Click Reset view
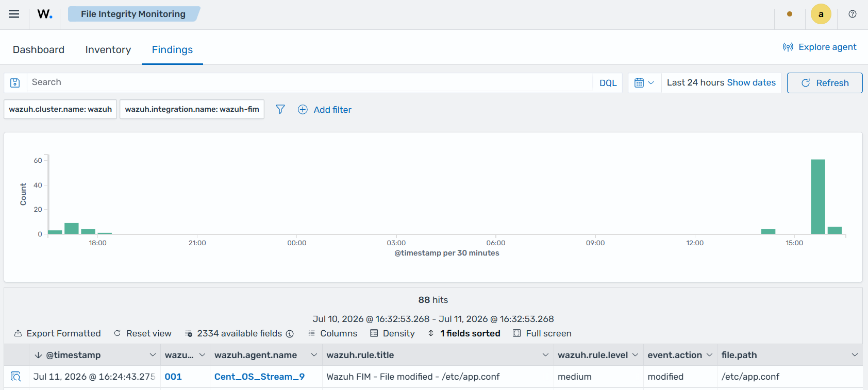This screenshot has height=390, width=868. click(143, 333)
